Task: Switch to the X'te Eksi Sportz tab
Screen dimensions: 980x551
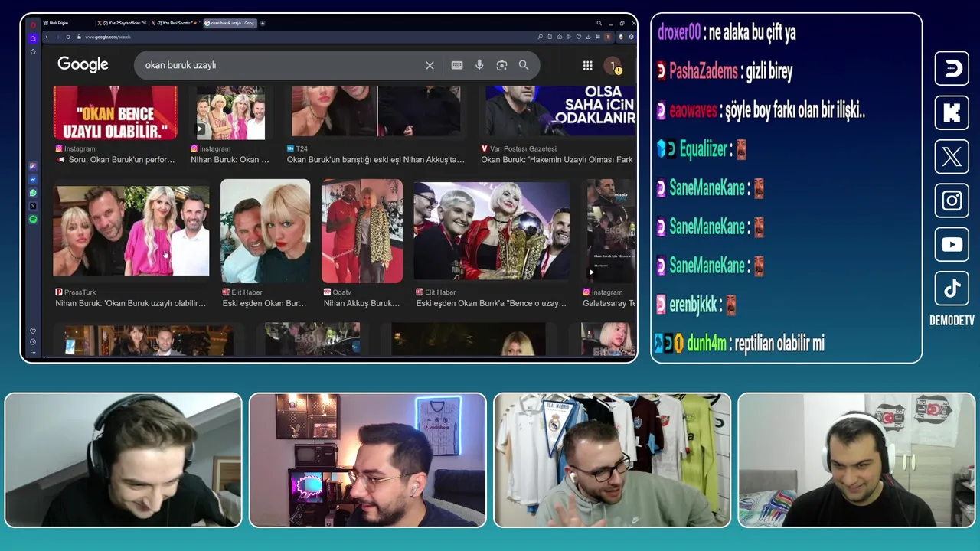Action: [175, 23]
